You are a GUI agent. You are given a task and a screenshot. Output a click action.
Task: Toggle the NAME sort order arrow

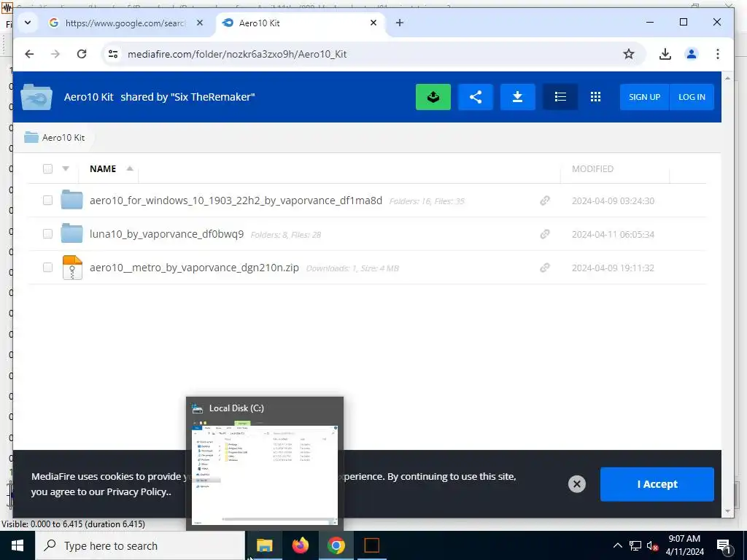[x=130, y=168]
